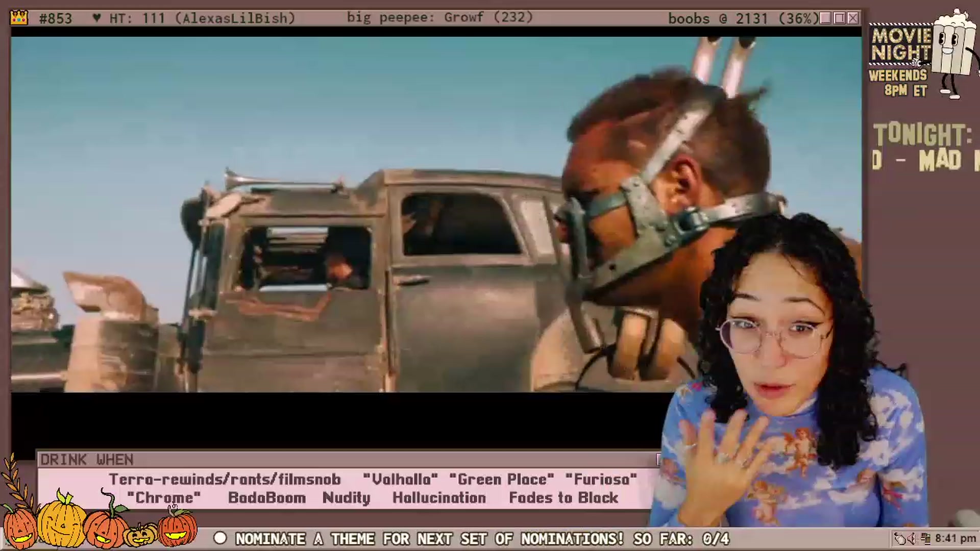The height and width of the screenshot is (551, 980).
Task: Click the pumpkin decoration cluster
Action: (x=100, y=520)
